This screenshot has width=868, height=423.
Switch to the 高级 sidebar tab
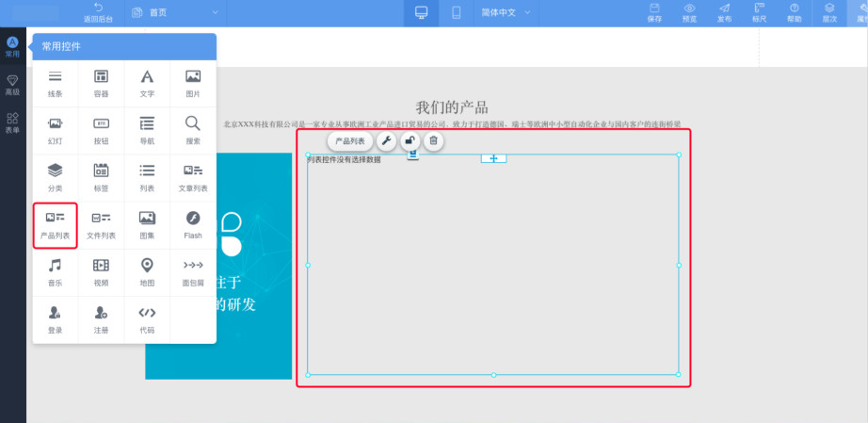[x=12, y=86]
